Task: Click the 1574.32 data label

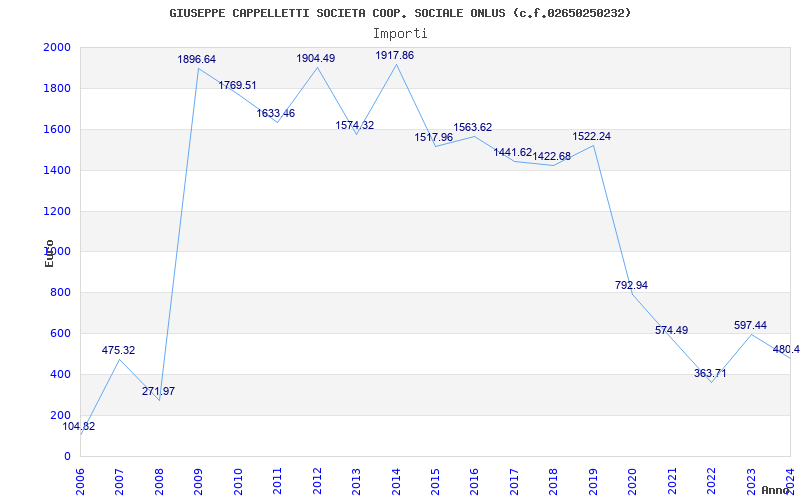Action: pyautogui.click(x=354, y=126)
